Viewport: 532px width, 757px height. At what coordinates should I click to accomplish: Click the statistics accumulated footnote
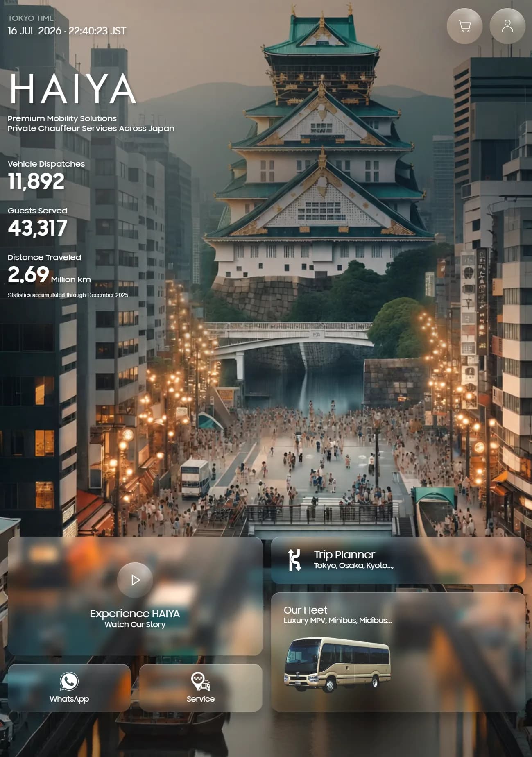[x=68, y=295]
